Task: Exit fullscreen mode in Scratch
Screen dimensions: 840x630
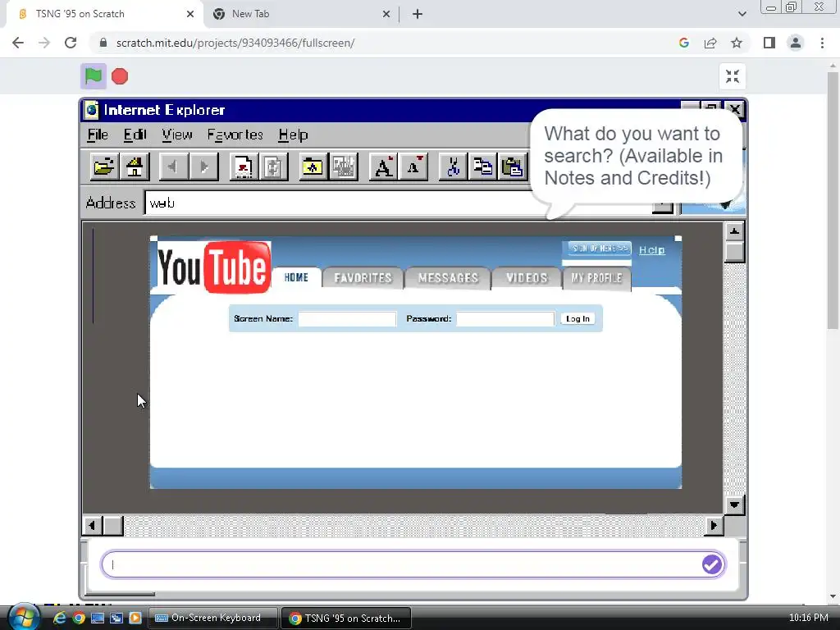Action: coord(733,76)
